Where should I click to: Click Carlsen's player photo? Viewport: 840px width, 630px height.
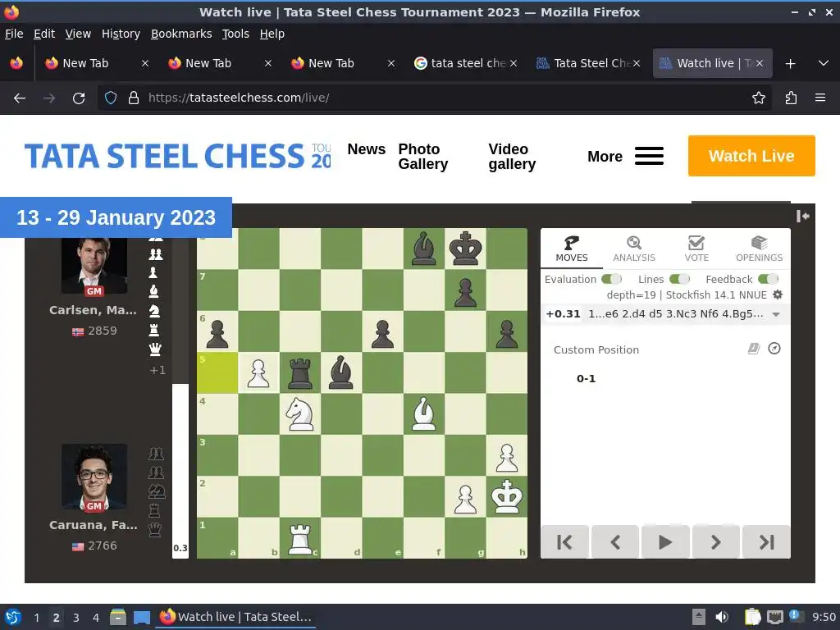click(x=94, y=265)
